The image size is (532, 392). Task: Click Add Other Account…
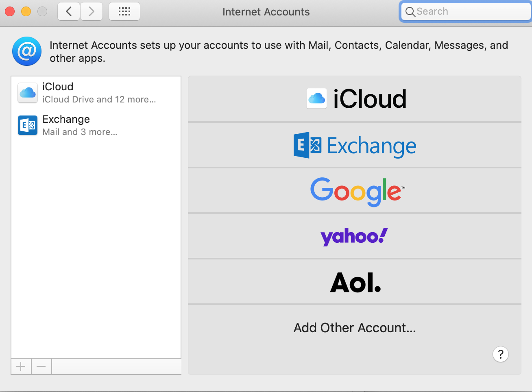(x=355, y=328)
